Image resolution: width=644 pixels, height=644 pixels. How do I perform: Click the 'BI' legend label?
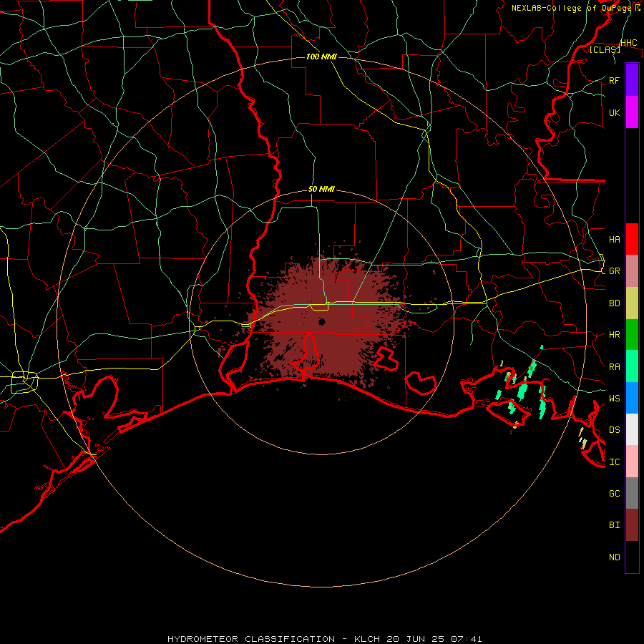coord(614,525)
